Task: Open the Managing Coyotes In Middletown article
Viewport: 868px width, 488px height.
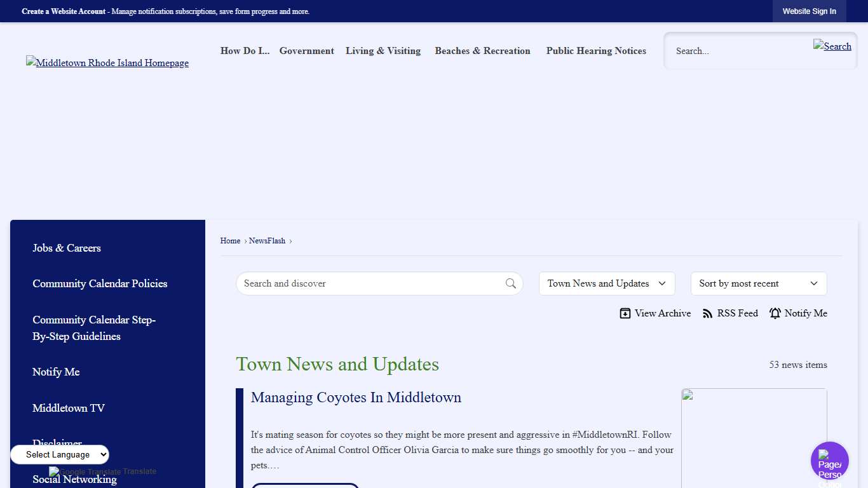Action: point(356,397)
